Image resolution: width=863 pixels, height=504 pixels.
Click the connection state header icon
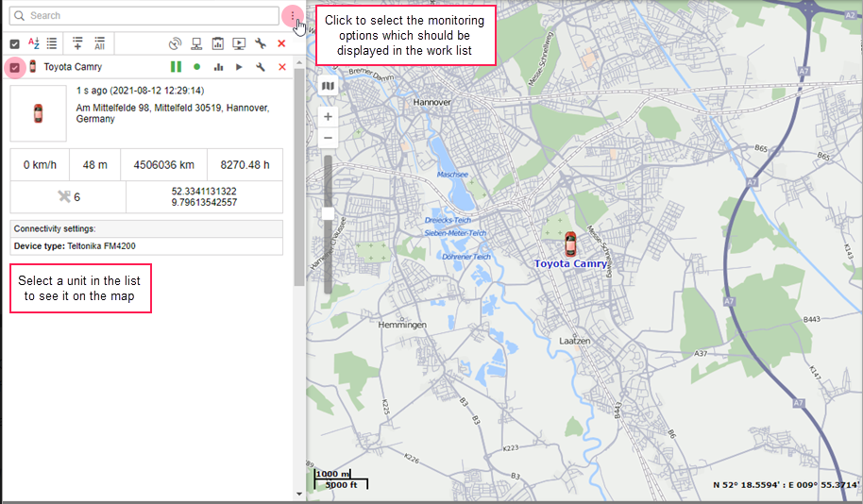[x=196, y=43]
